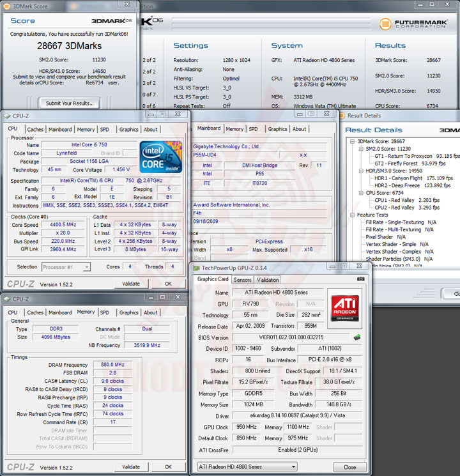Select HDR1 - Canyon Flight tree row

tap(413, 178)
